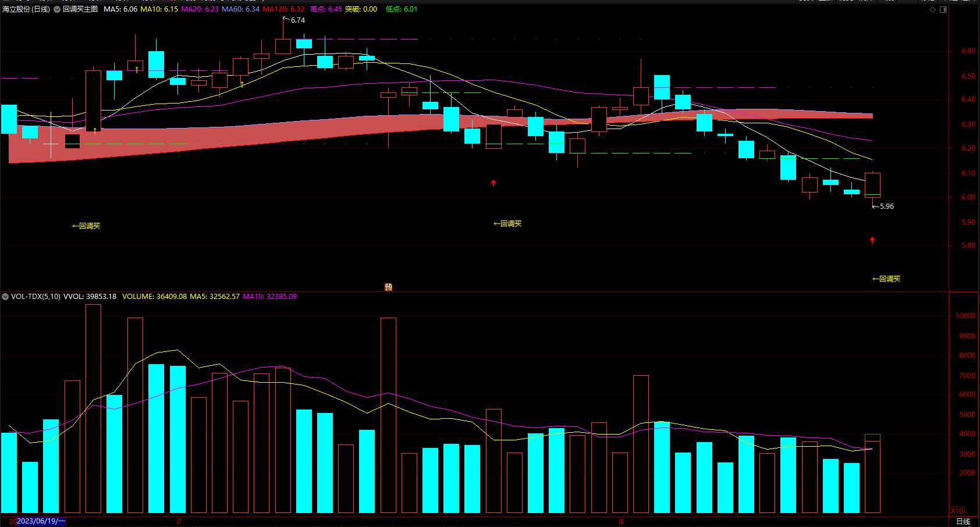This screenshot has height=527, width=980.
Task: Toggle the side panel layout icon
Action: (x=943, y=9)
